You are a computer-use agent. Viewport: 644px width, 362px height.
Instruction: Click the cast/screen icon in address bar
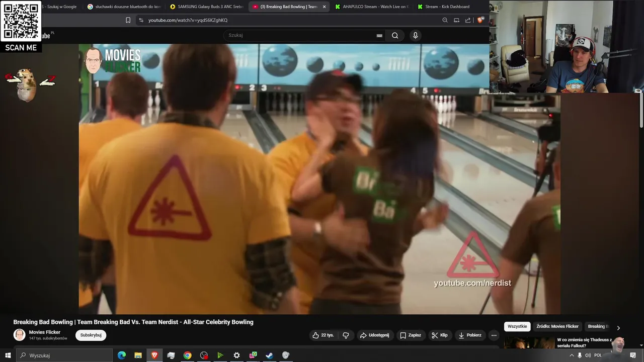click(456, 20)
